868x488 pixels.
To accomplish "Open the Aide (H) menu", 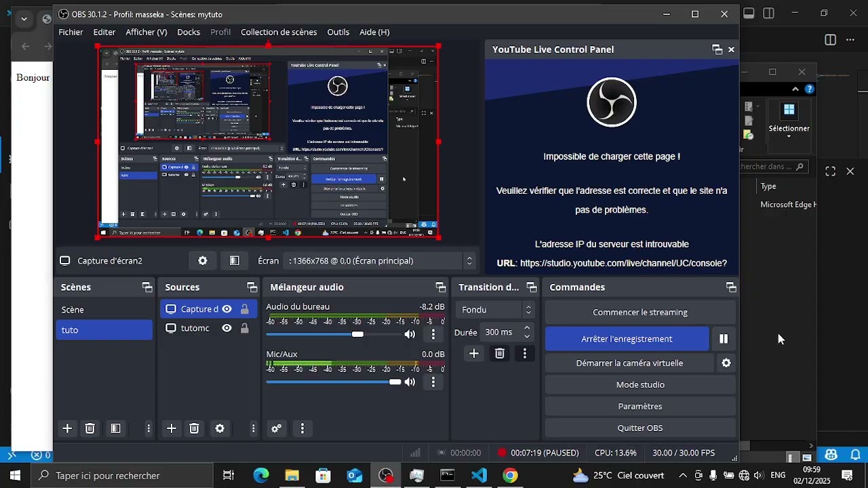I will (374, 32).
